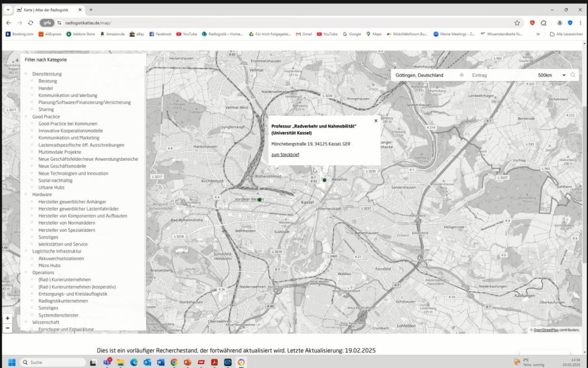Open the AliExpress bookmark
The image size is (588, 368).
click(50, 34)
